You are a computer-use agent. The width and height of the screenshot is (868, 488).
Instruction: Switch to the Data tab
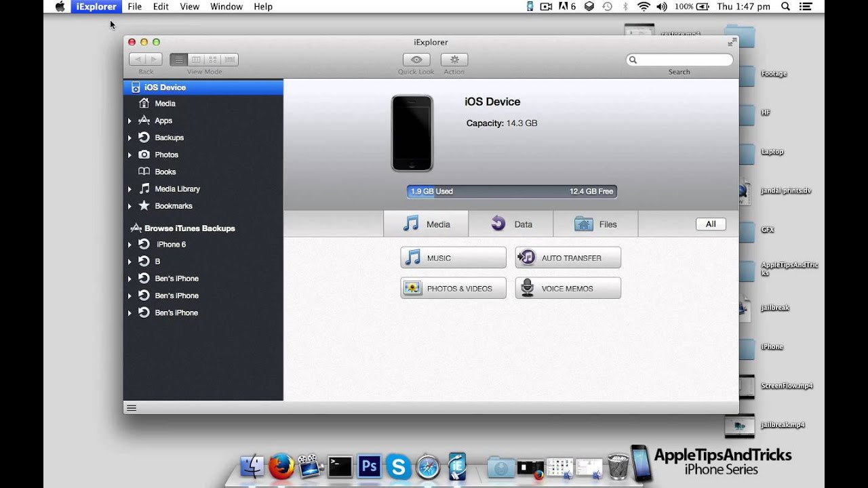click(511, 224)
